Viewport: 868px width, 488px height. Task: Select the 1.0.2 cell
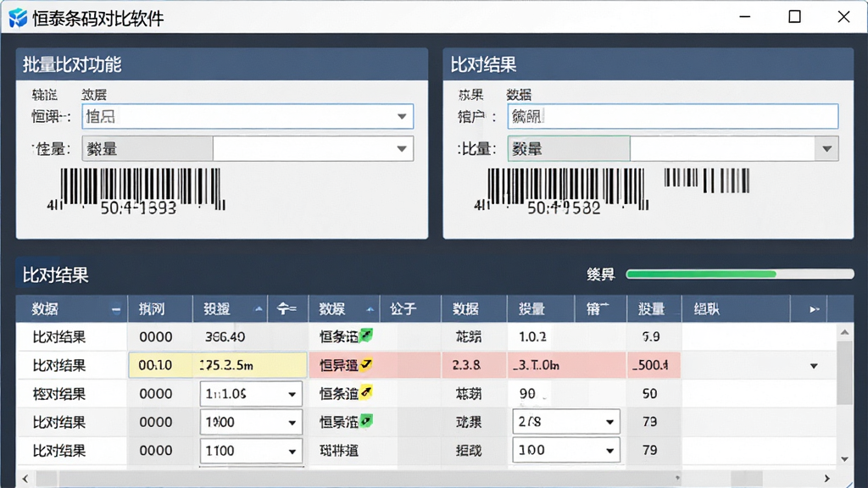coord(532,336)
